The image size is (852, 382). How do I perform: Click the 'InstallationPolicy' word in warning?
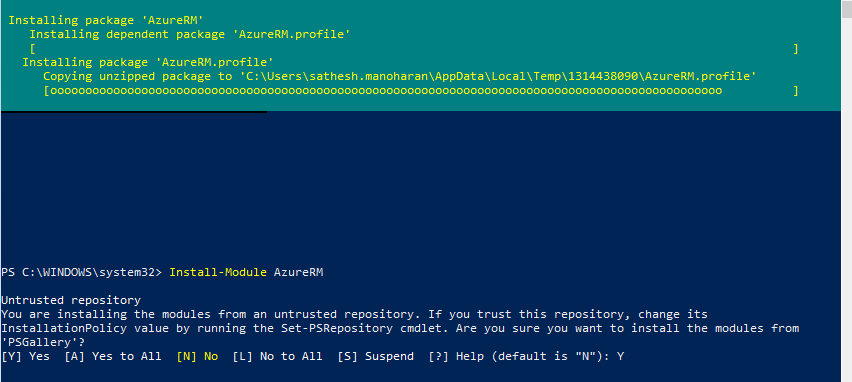coord(64,329)
